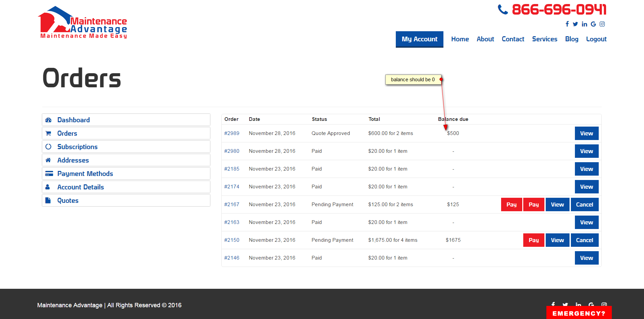Click the Facebook icon in header
Screen dimensions: 644x319
coord(567,24)
